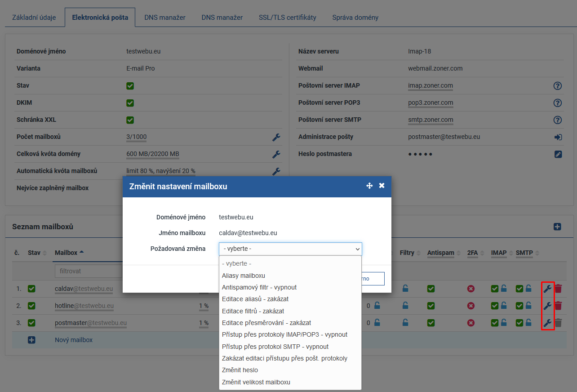
Task: Click login icon next to Administrace pošty
Action: [x=558, y=137]
